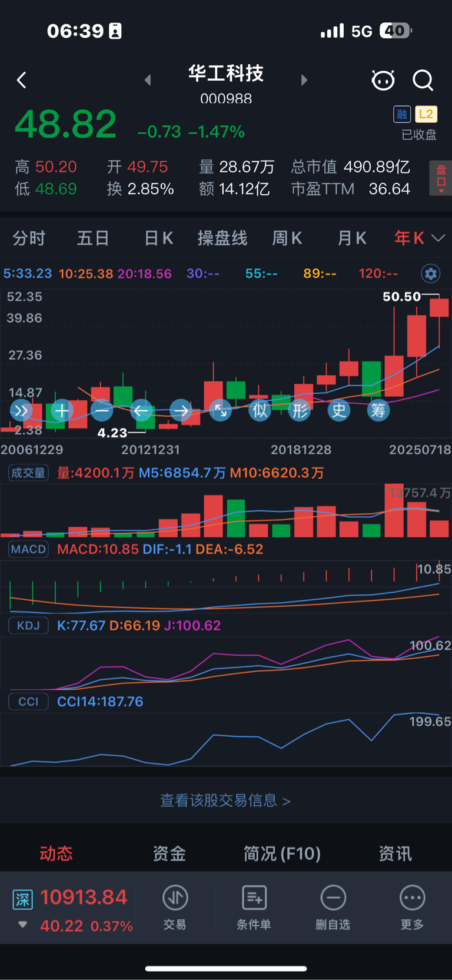452x980 pixels.
Task: Zoom out chart with minus button
Action: (102, 410)
